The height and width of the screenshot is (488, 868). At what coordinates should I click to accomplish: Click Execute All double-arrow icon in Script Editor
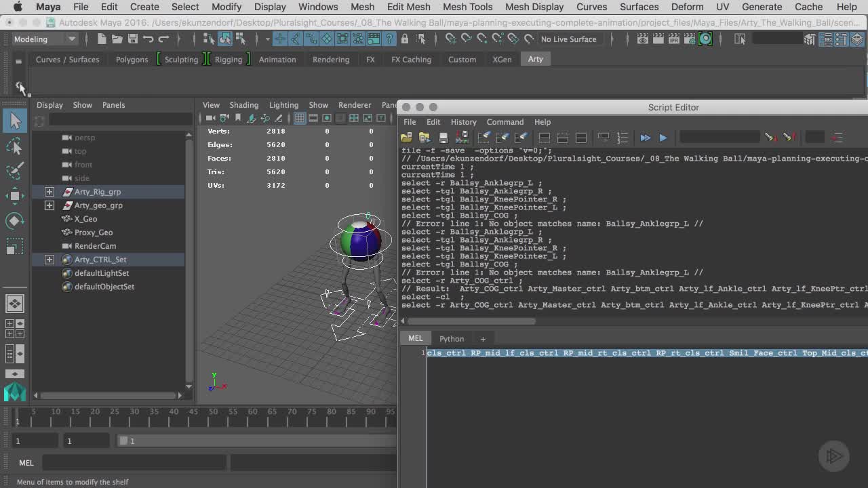(x=645, y=138)
